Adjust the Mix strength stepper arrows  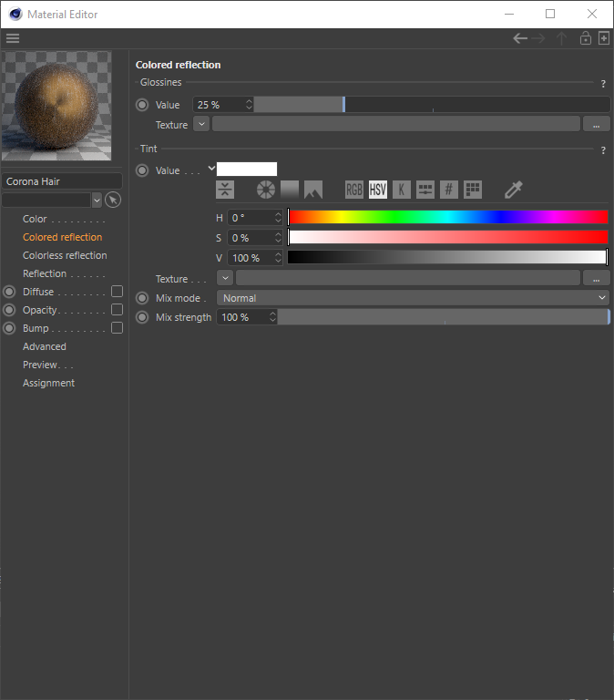272,317
